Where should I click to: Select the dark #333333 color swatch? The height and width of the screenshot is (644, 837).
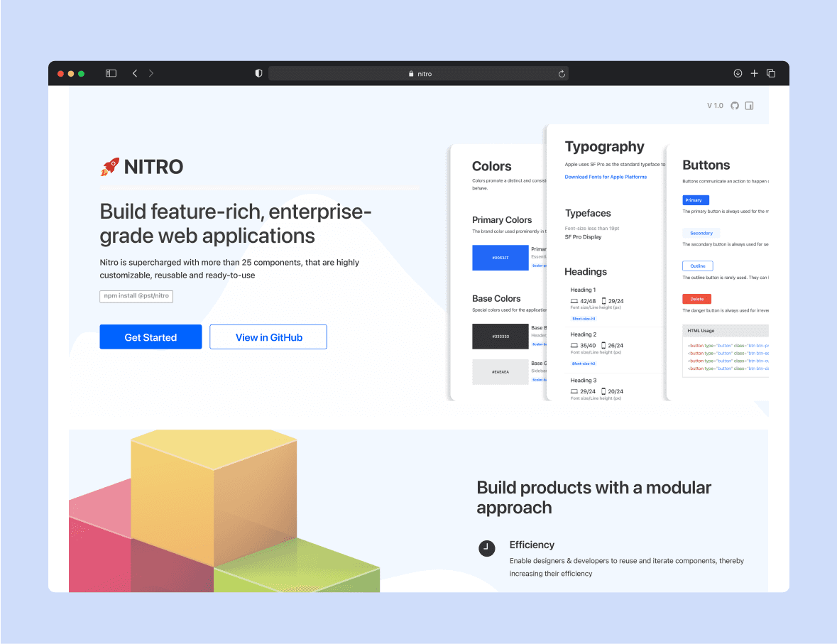click(x=500, y=337)
